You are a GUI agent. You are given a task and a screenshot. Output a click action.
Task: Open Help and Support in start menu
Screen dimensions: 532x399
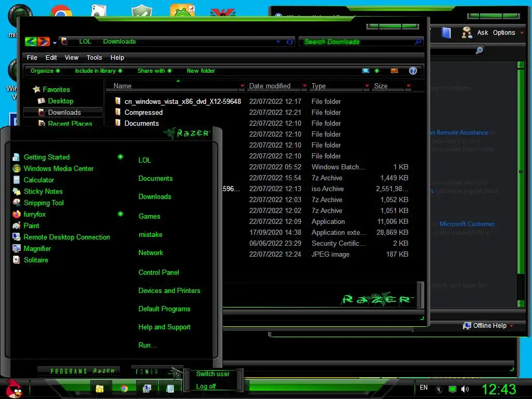[164, 327]
